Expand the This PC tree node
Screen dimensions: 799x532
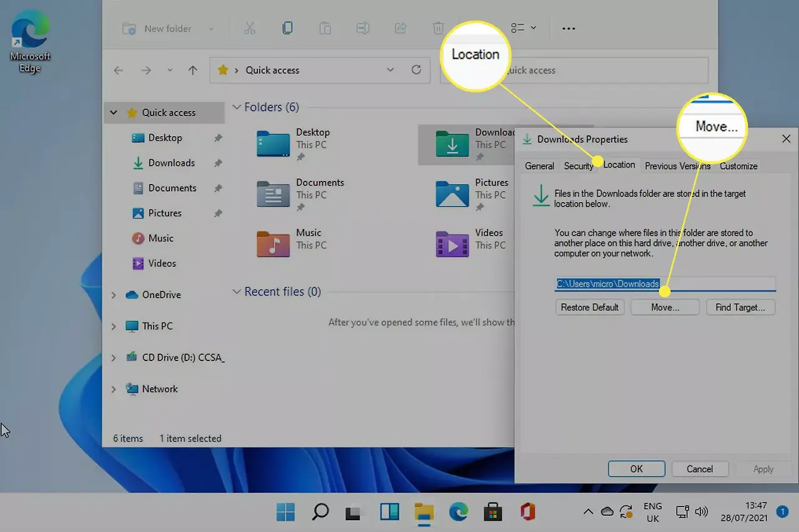(114, 326)
